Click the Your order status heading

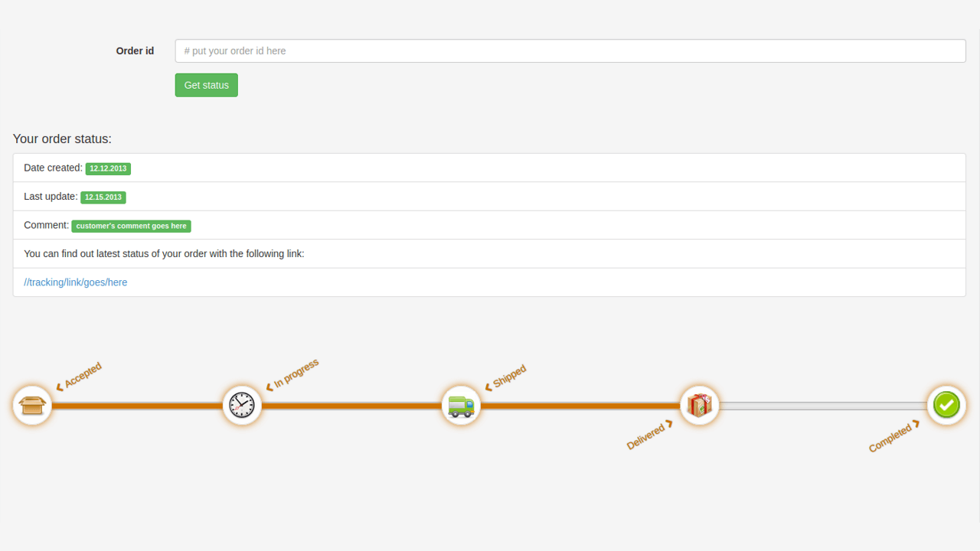61,139
